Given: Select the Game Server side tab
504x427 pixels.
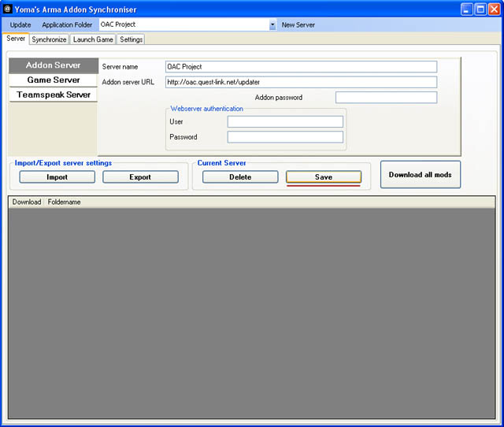Looking at the screenshot, I should coord(54,80).
